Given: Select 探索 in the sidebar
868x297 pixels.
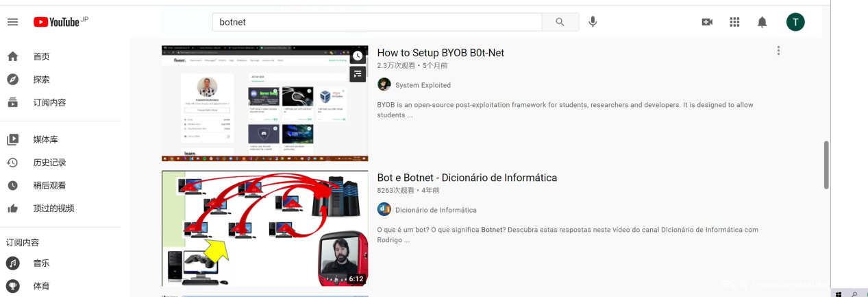Looking at the screenshot, I should point(41,80).
